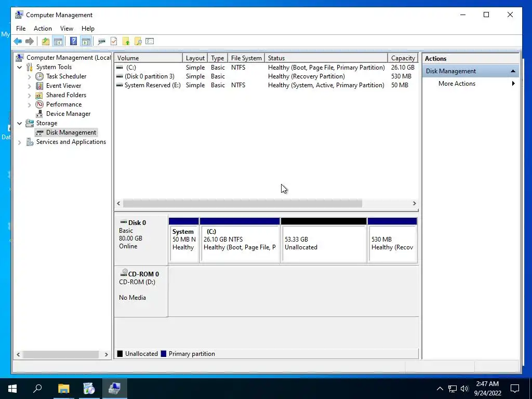
Task: Click tree pane horizontal scrollbar left arrow
Action: tap(18, 354)
